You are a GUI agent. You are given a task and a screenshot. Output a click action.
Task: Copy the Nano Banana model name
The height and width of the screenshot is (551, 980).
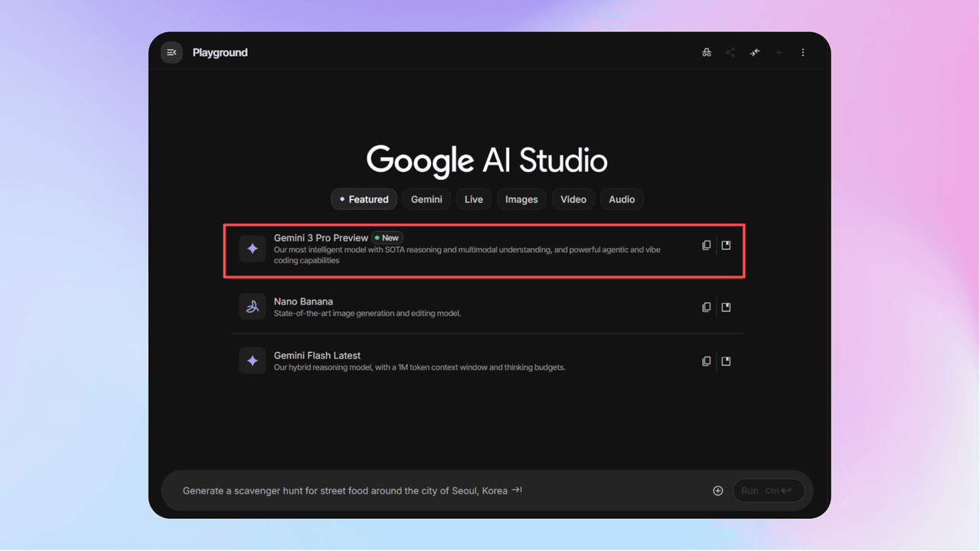pyautogui.click(x=706, y=307)
